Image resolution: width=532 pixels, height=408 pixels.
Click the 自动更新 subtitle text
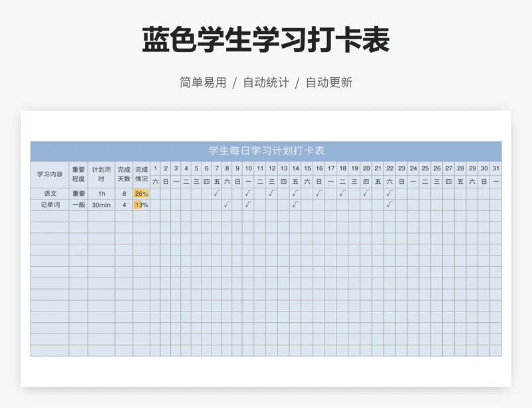(329, 83)
